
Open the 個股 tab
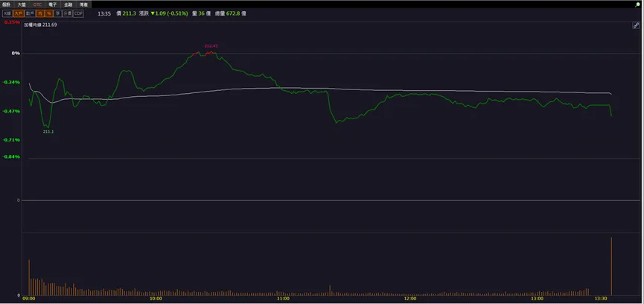7,4
